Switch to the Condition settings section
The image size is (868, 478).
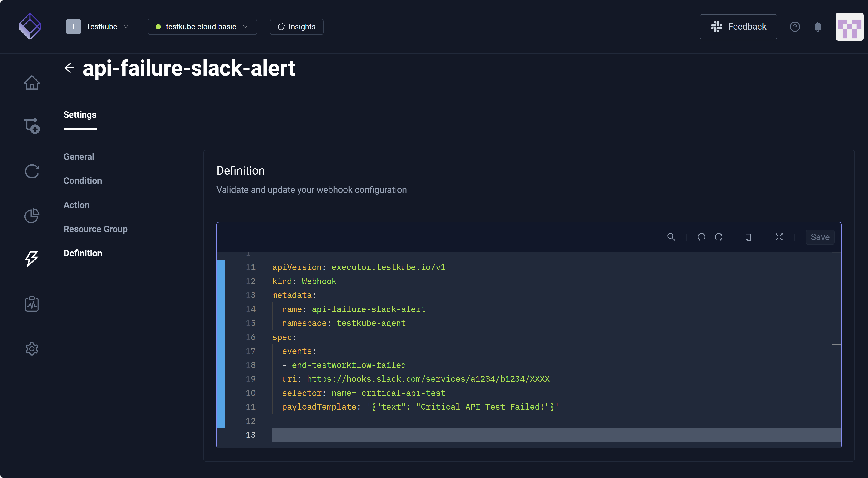pos(82,181)
